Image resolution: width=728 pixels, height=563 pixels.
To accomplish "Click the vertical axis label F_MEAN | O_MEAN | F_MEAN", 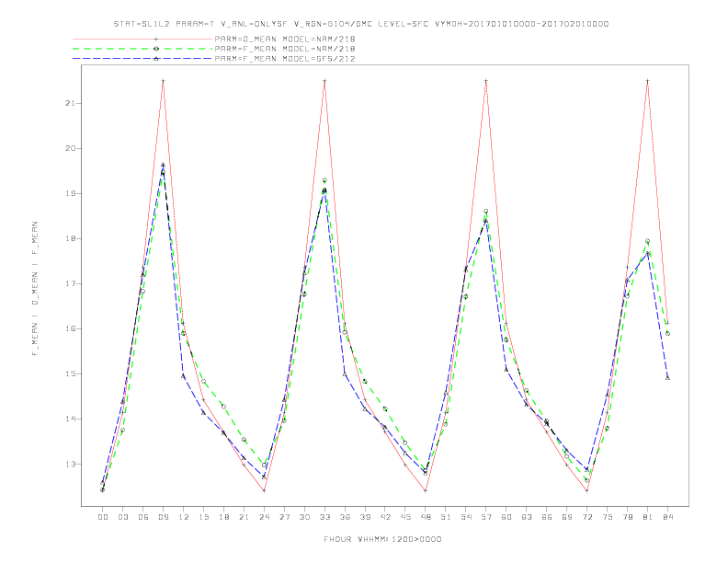I will point(35,289).
